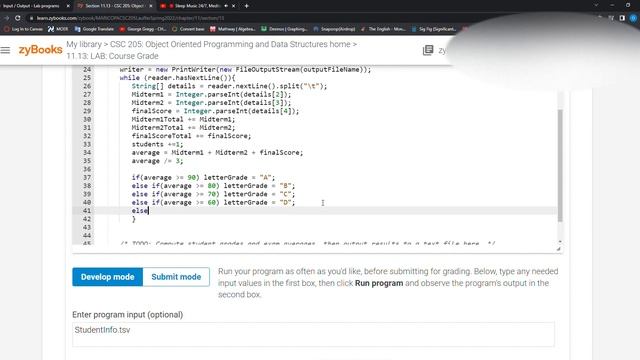
Task: Mute the Sleep Music tab via speaker icon
Action: (x=226, y=6)
